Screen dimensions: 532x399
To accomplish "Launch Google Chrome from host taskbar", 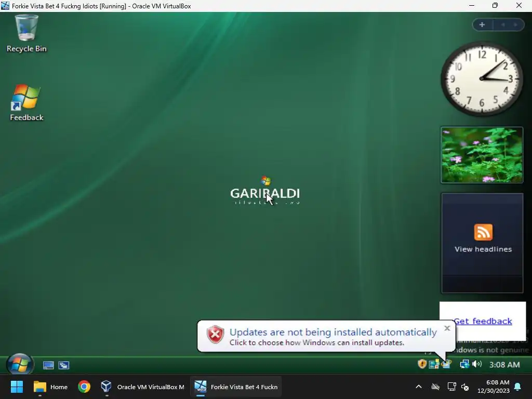I will point(84,387).
